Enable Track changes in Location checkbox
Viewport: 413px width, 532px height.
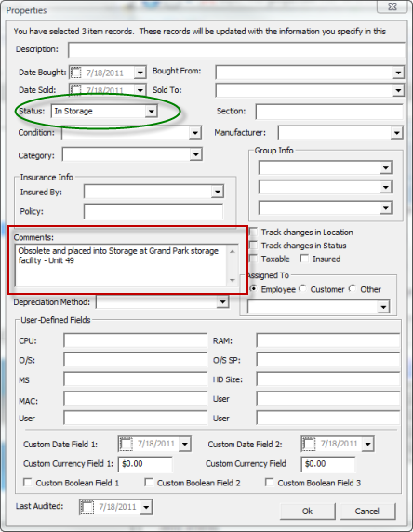pyautogui.click(x=254, y=233)
